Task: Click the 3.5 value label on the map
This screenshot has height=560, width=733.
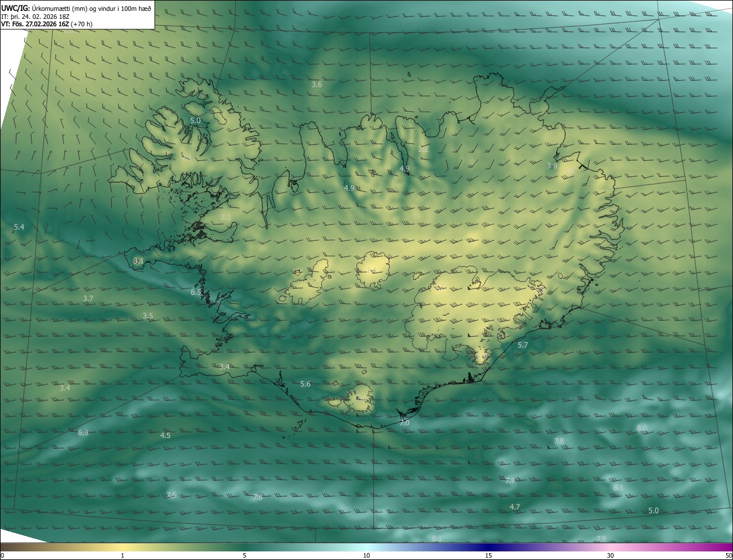Action: click(x=148, y=316)
